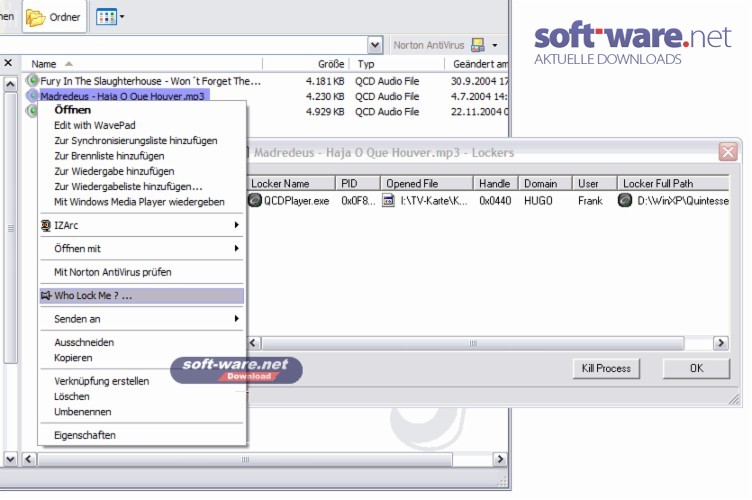Click the Frank user cell
The height and width of the screenshot is (500, 752).
point(590,201)
